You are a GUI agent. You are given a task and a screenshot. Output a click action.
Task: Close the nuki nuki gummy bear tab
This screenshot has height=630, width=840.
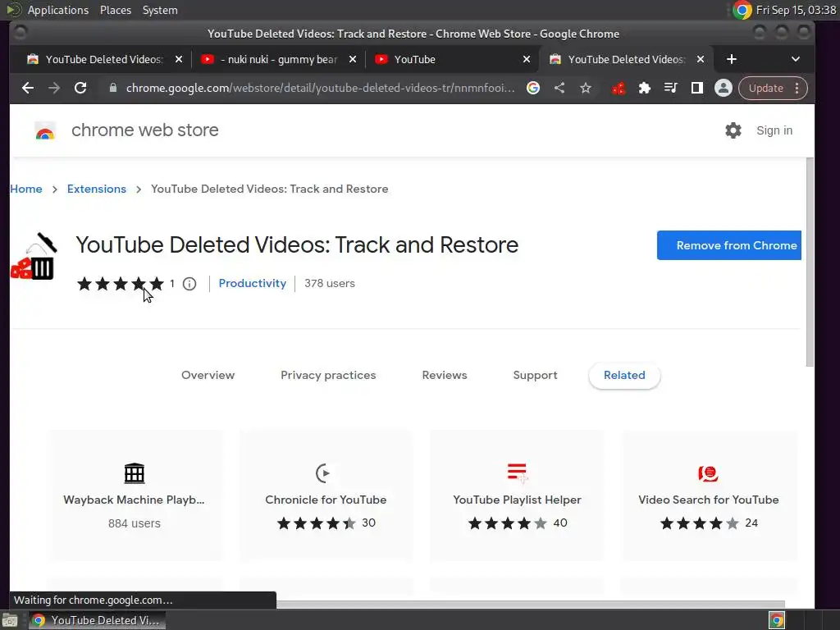pos(353,59)
